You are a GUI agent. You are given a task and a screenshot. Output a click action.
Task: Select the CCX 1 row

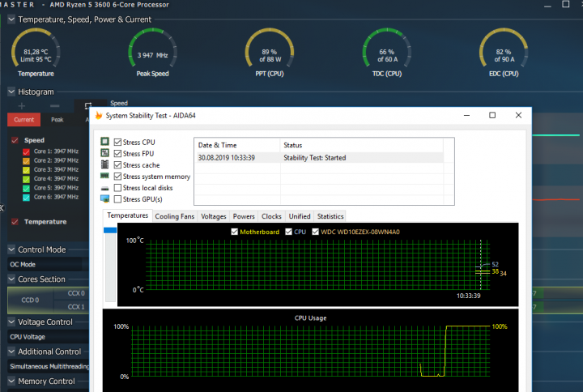72,307
